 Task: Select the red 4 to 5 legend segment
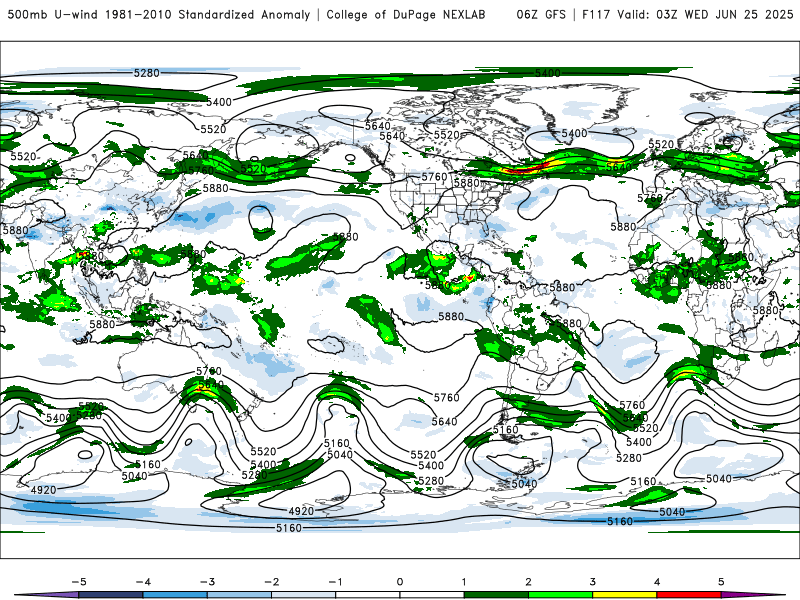pyautogui.click(x=689, y=595)
